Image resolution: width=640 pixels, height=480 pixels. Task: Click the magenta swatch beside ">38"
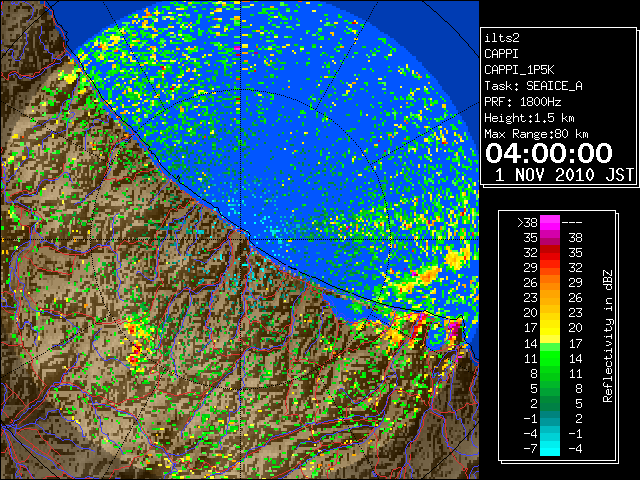[x=550, y=223]
